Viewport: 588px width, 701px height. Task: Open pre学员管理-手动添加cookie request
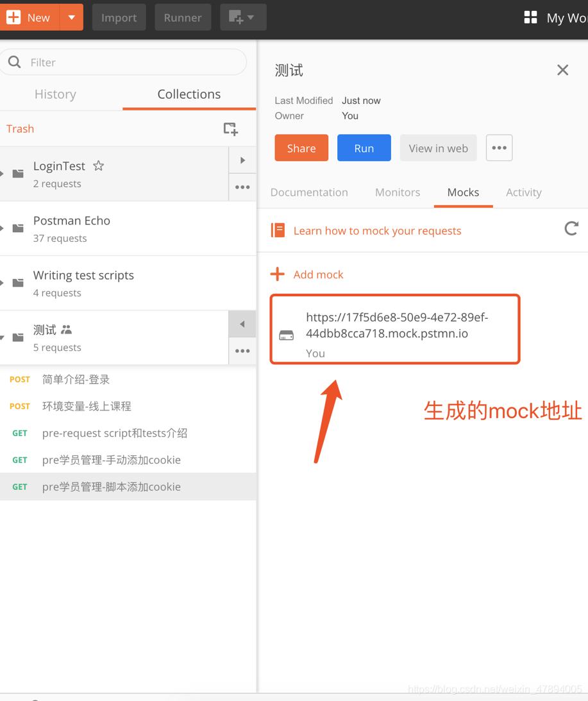tap(128, 460)
